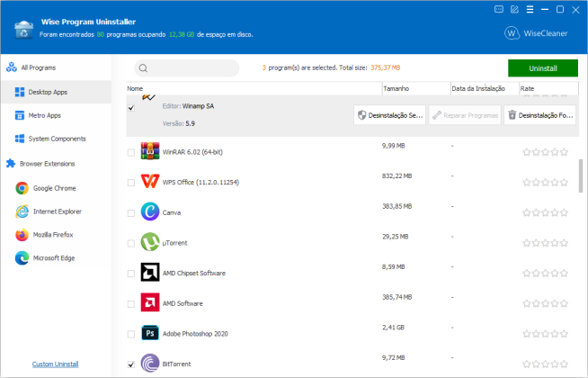Screen dimensions: 588x378
Task: Click into the program search field
Action: click(x=187, y=68)
